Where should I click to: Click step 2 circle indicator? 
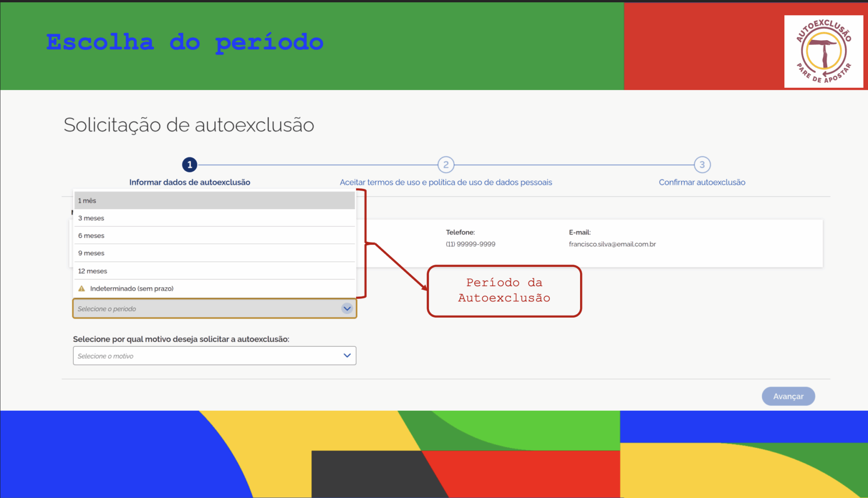click(446, 164)
